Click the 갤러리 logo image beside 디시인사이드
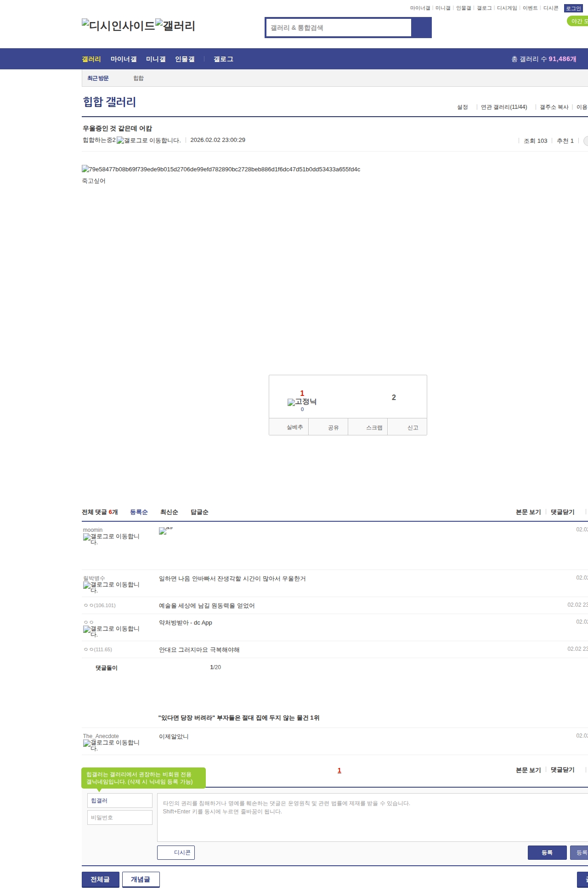 175,26
